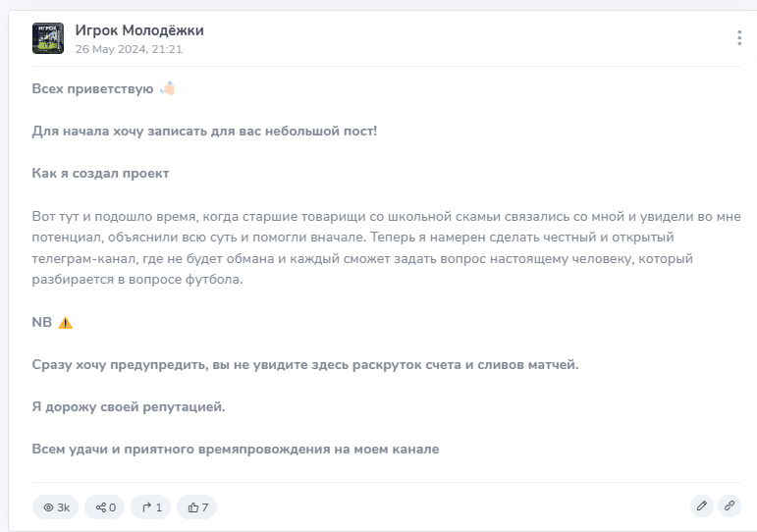Click the views counter showing 3k
The image size is (757, 532).
(x=56, y=507)
